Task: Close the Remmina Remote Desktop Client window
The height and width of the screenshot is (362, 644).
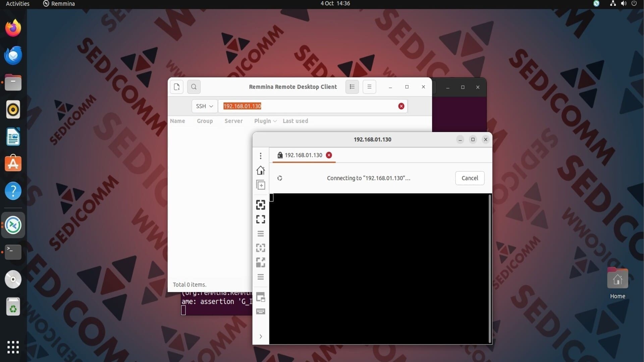Action: [423, 87]
